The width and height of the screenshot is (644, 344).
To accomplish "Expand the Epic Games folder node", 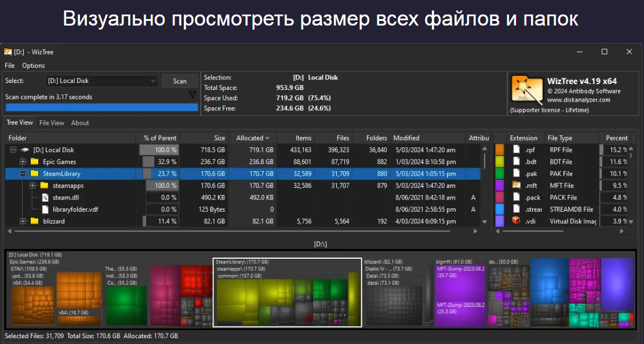I will pos(23,162).
